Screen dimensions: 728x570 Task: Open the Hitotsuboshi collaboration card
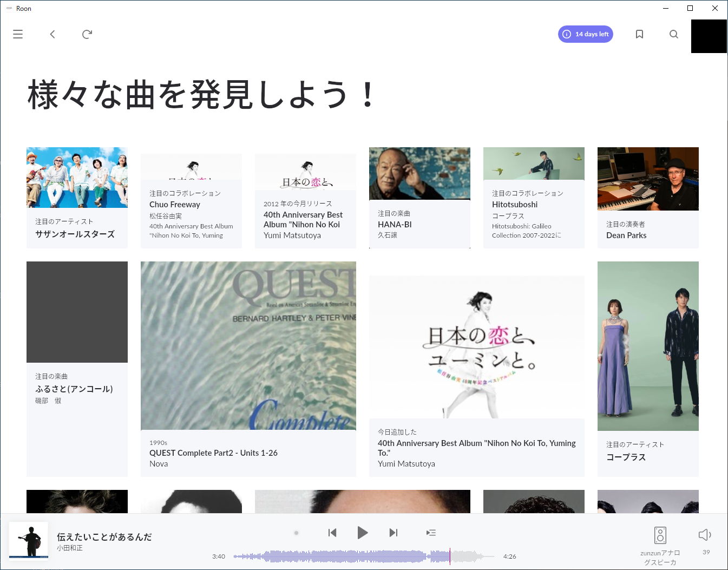pyautogui.click(x=534, y=198)
